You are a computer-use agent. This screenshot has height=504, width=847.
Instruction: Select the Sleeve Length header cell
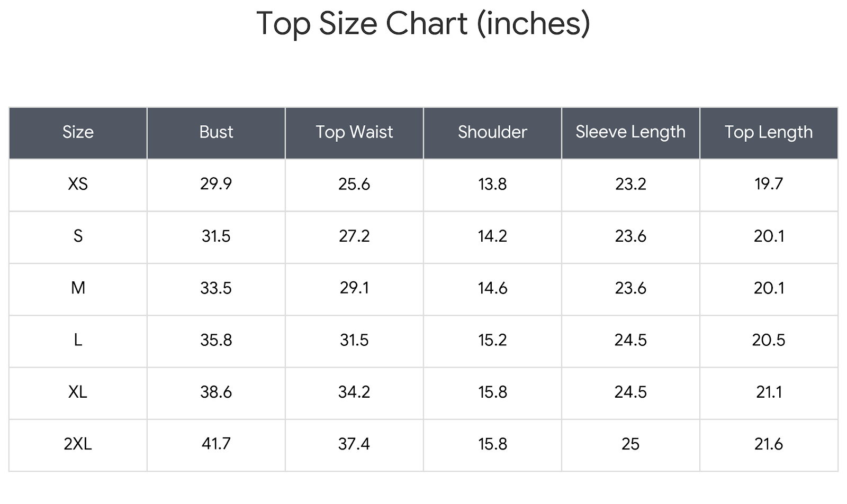(630, 132)
